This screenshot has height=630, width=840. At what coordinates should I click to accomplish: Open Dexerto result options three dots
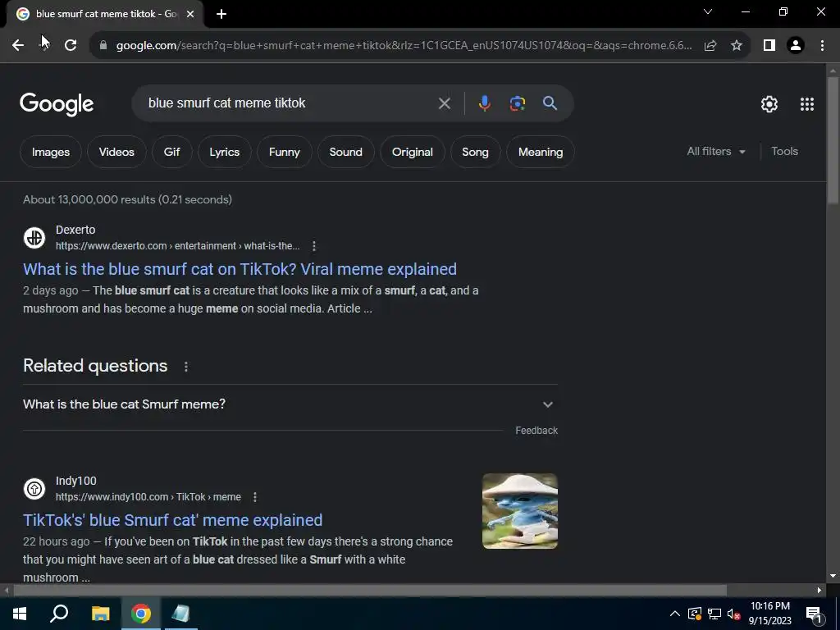[314, 246]
